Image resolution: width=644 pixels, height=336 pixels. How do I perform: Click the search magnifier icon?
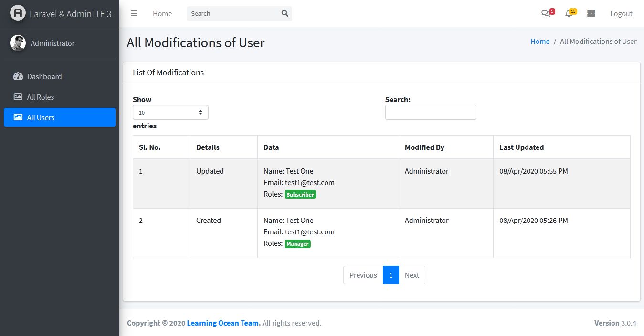(x=285, y=13)
